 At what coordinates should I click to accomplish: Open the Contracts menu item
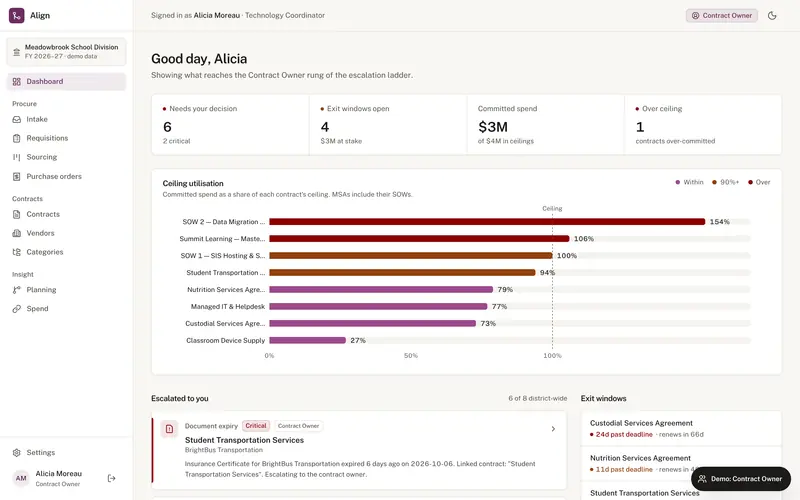[x=66, y=214]
